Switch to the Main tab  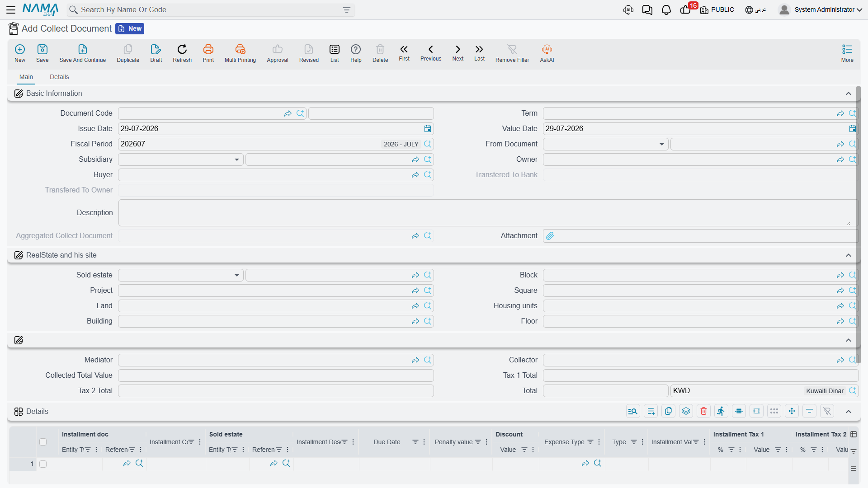(x=26, y=77)
